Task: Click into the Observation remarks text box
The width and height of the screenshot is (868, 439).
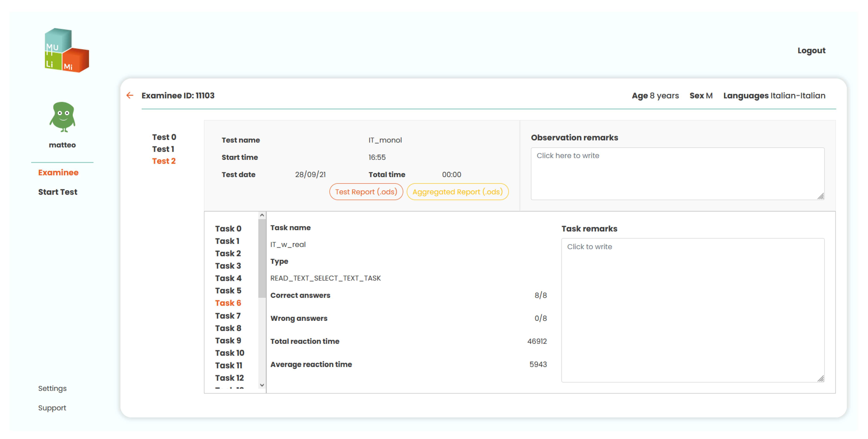Action: (x=677, y=174)
